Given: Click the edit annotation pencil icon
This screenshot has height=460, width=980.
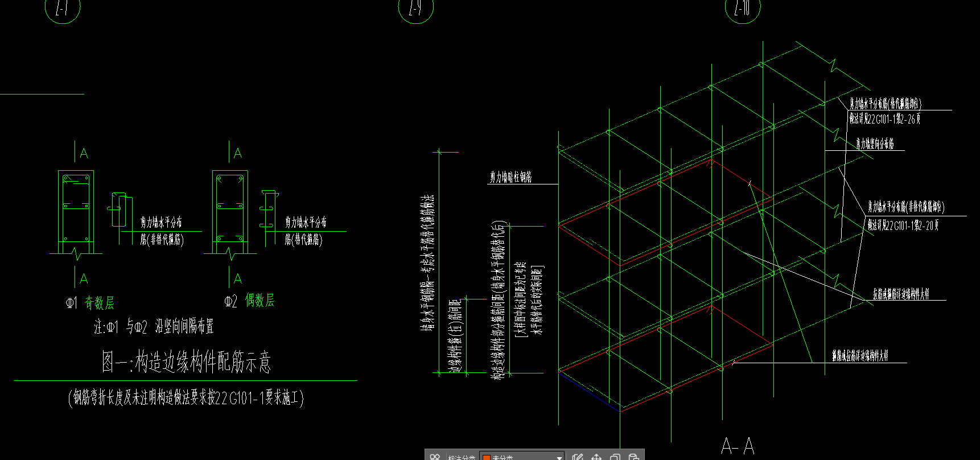Looking at the screenshot, I should pyautogui.click(x=578, y=457).
